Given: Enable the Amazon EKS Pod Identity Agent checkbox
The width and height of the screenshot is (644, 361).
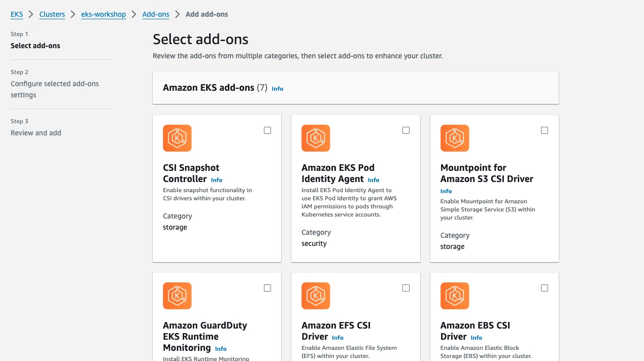Looking at the screenshot, I should (406, 130).
